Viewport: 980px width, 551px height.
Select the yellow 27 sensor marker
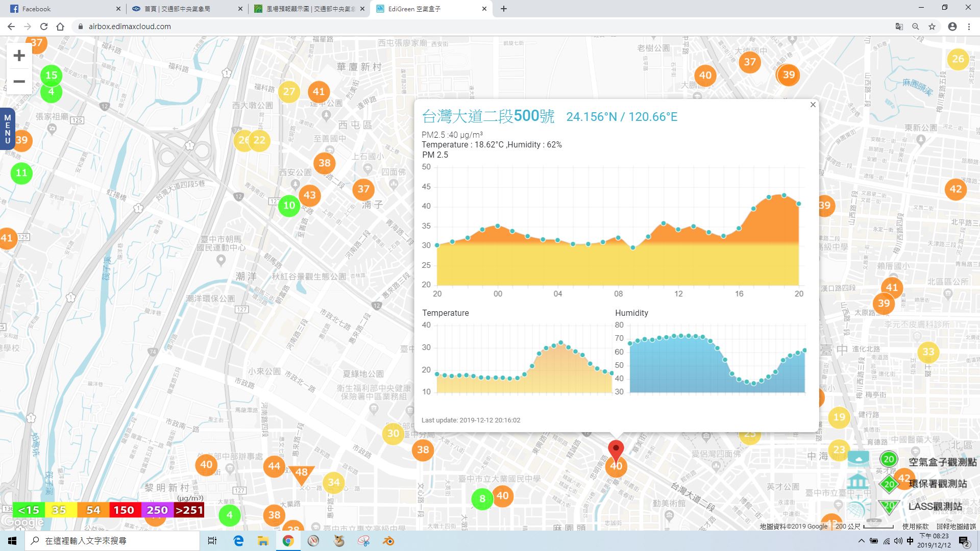click(x=289, y=92)
